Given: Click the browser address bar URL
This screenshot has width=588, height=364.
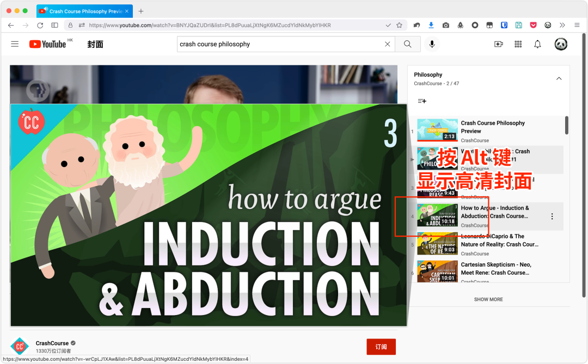Looking at the screenshot, I should click(210, 25).
